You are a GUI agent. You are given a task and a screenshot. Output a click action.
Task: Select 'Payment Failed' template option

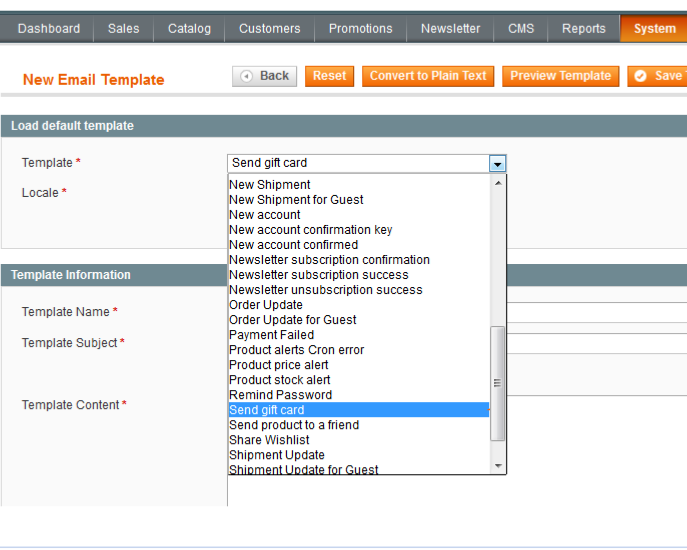(x=271, y=335)
